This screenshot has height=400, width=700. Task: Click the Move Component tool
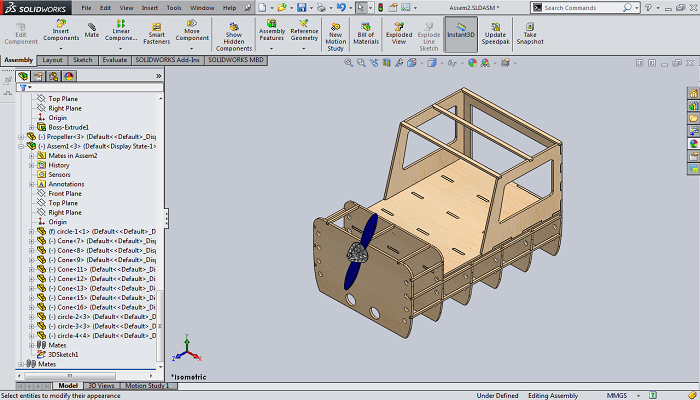pyautogui.click(x=192, y=30)
